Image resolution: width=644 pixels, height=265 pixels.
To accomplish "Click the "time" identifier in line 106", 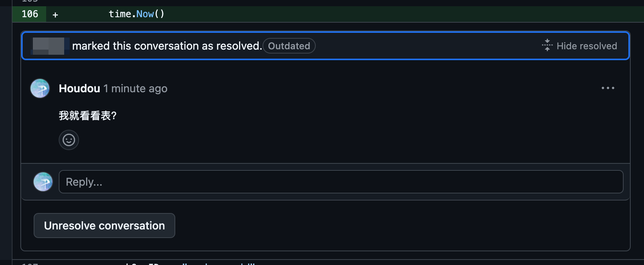I will coord(120,14).
